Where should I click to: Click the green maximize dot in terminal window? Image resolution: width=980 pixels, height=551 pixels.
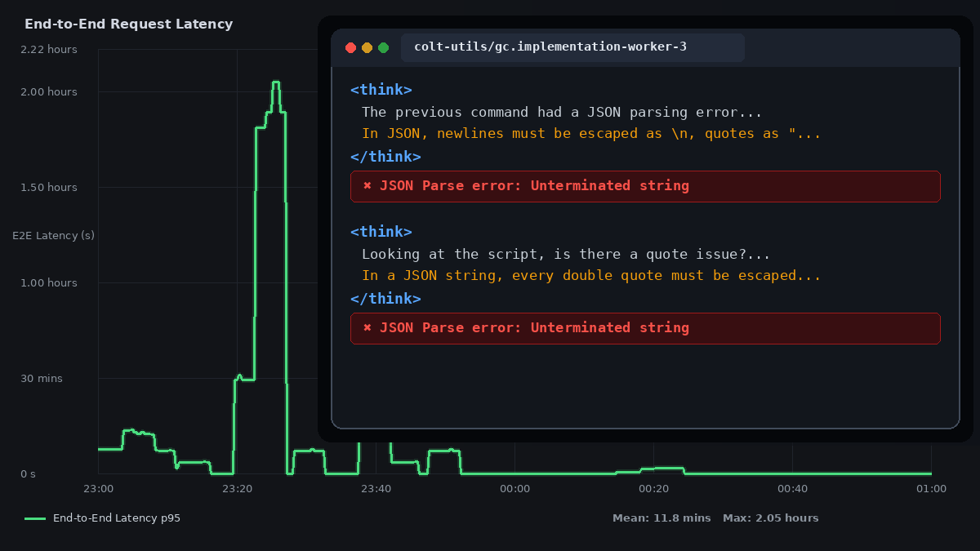pos(384,47)
